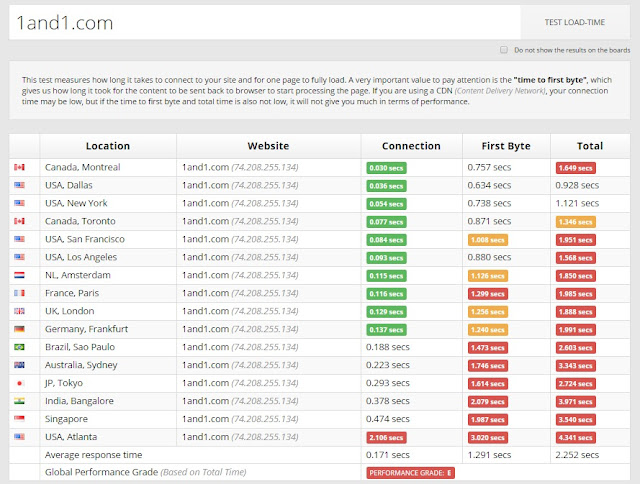Click 'USA, Los Angeles' location text
This screenshot has height=484, width=640.
click(x=81, y=257)
